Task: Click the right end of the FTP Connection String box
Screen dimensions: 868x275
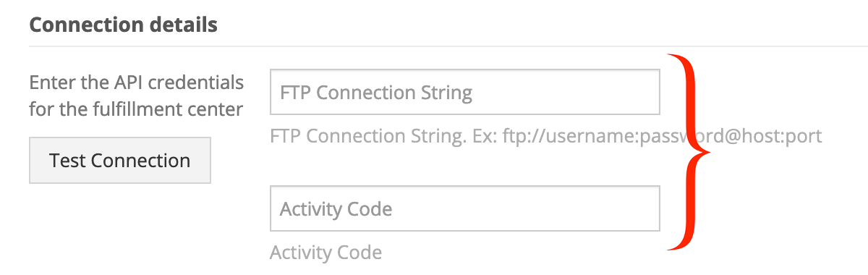Action: point(651,92)
